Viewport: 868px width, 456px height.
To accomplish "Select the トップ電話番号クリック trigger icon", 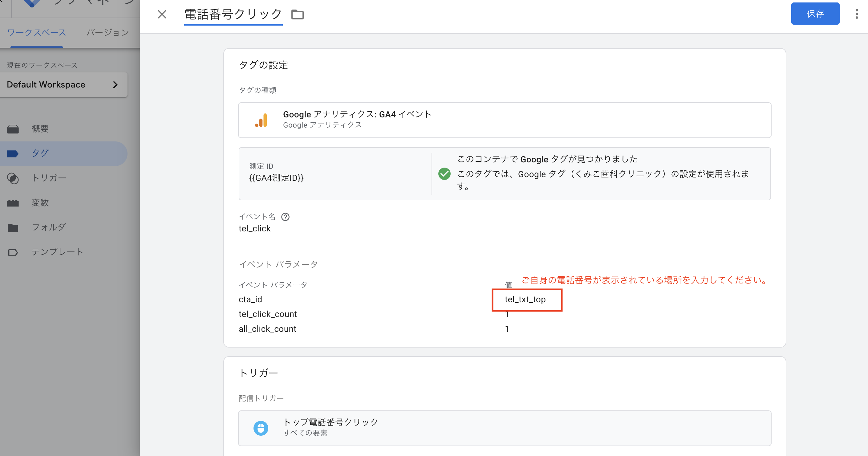I will 261,428.
